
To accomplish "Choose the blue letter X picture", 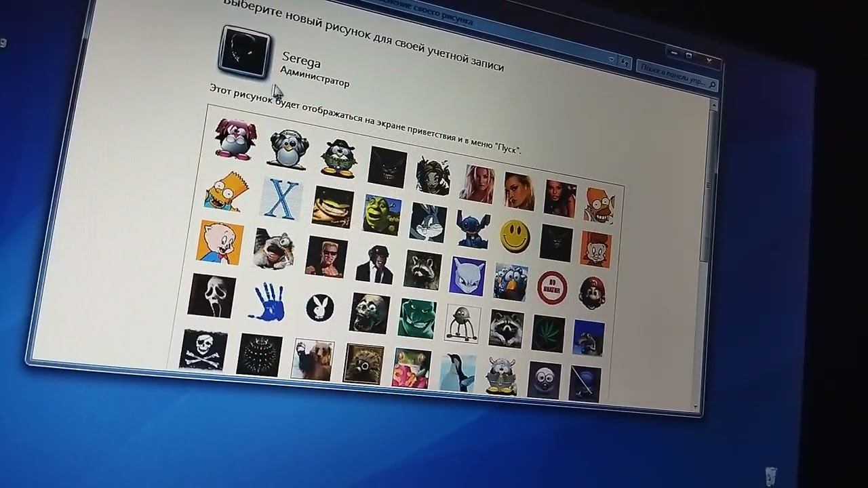I will (x=281, y=199).
